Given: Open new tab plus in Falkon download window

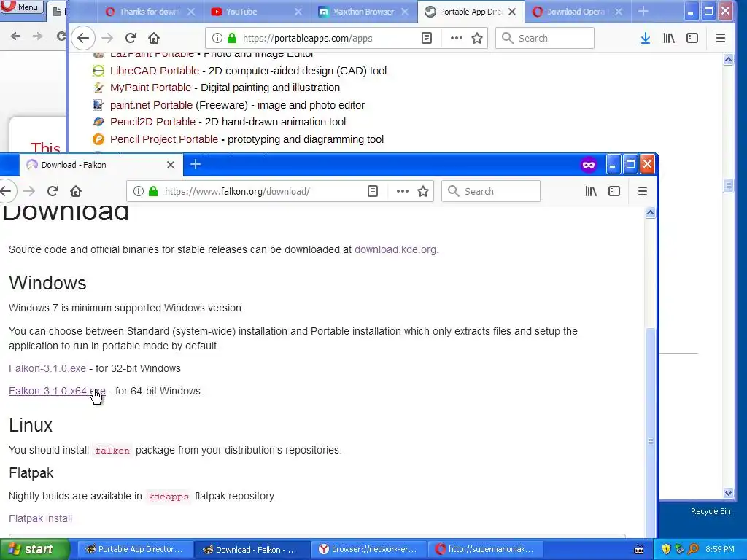Looking at the screenshot, I should (x=196, y=165).
